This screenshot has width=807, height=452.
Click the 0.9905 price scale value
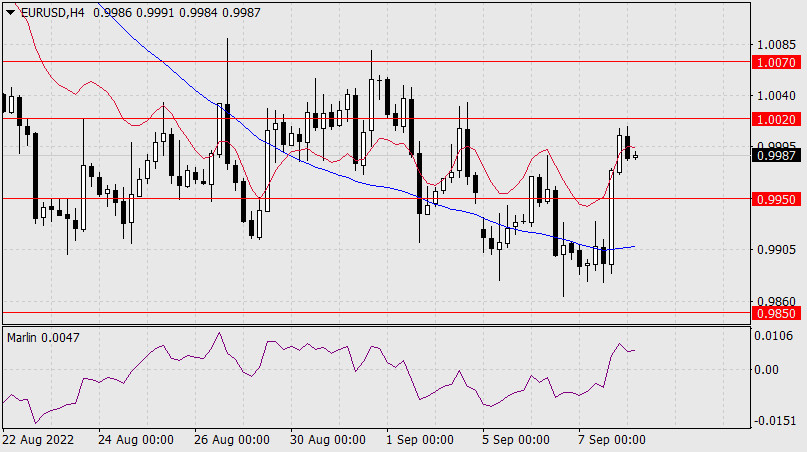pos(777,250)
